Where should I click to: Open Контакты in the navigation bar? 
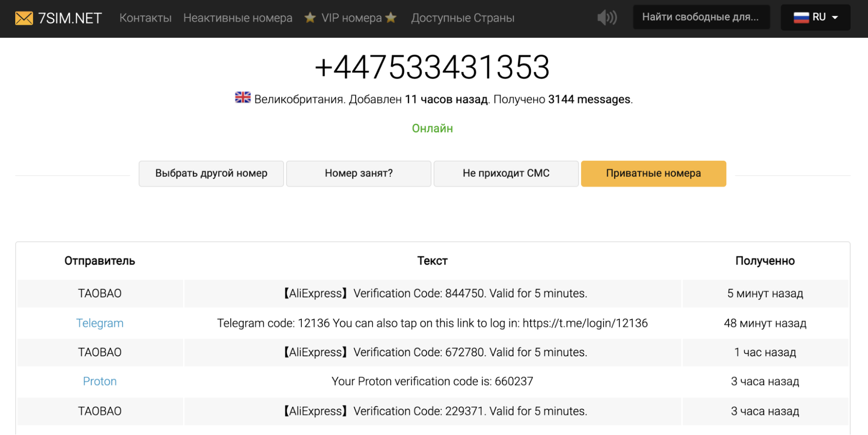pos(145,18)
